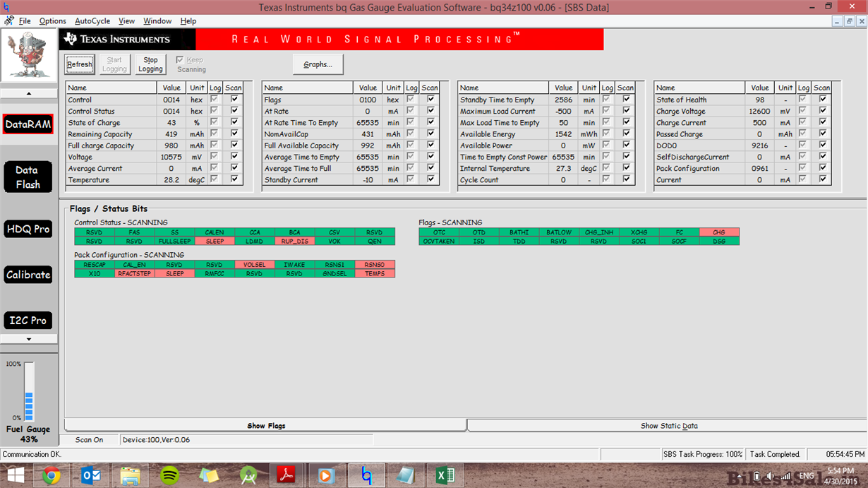Click the Stop Logging button

tap(150, 64)
